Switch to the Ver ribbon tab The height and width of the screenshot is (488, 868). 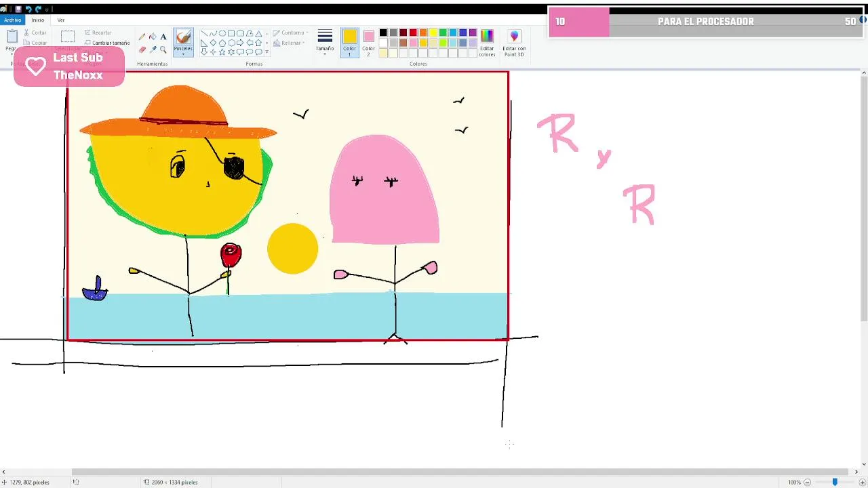(61, 20)
